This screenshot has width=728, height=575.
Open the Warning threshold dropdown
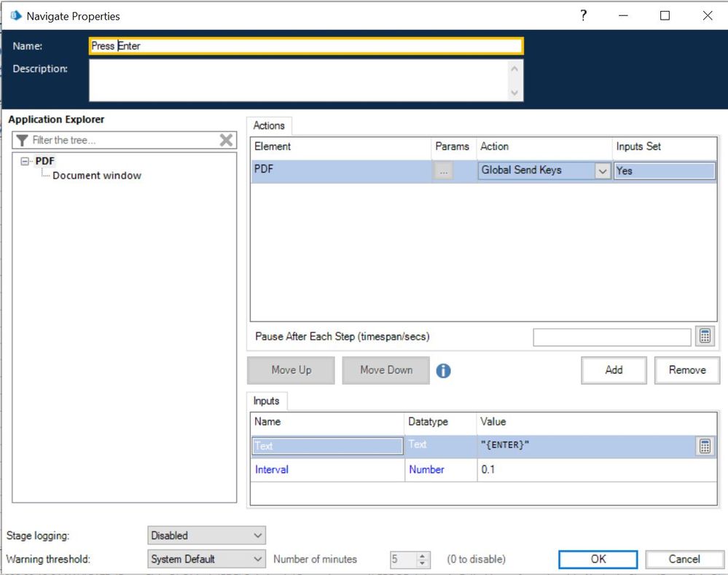tap(207, 559)
